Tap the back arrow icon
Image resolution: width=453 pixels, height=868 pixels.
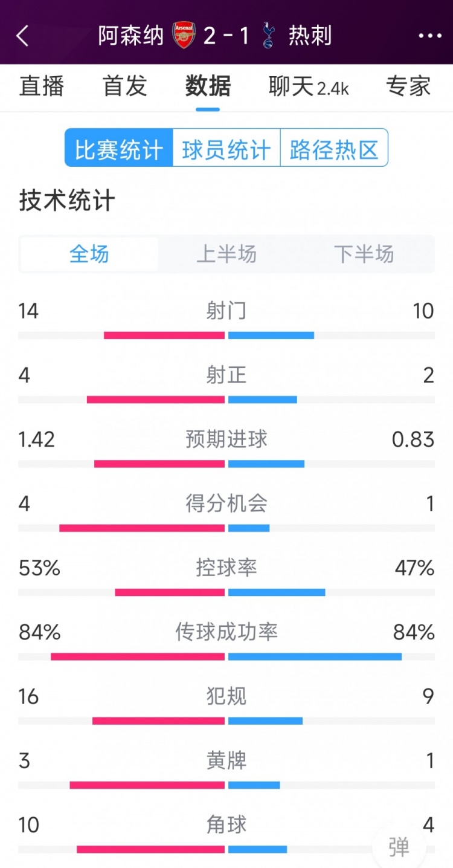tap(23, 36)
